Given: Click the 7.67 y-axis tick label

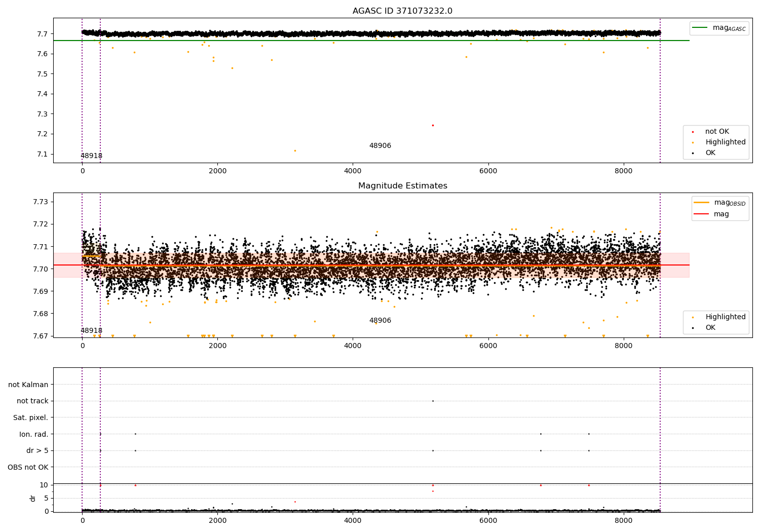Looking at the screenshot, I should coord(41,336).
